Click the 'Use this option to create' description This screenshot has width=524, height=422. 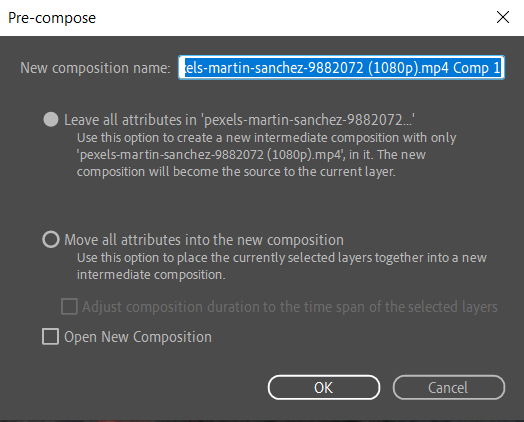coord(266,154)
